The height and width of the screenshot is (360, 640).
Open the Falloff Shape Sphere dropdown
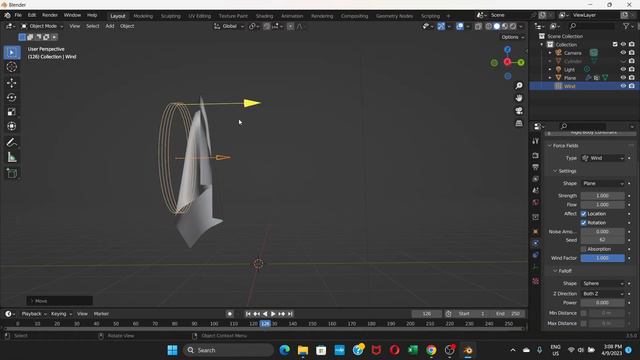(x=602, y=283)
